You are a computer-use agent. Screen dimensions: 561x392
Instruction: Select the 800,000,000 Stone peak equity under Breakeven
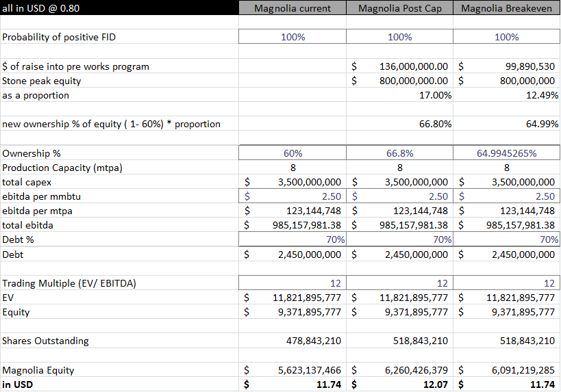pos(507,81)
